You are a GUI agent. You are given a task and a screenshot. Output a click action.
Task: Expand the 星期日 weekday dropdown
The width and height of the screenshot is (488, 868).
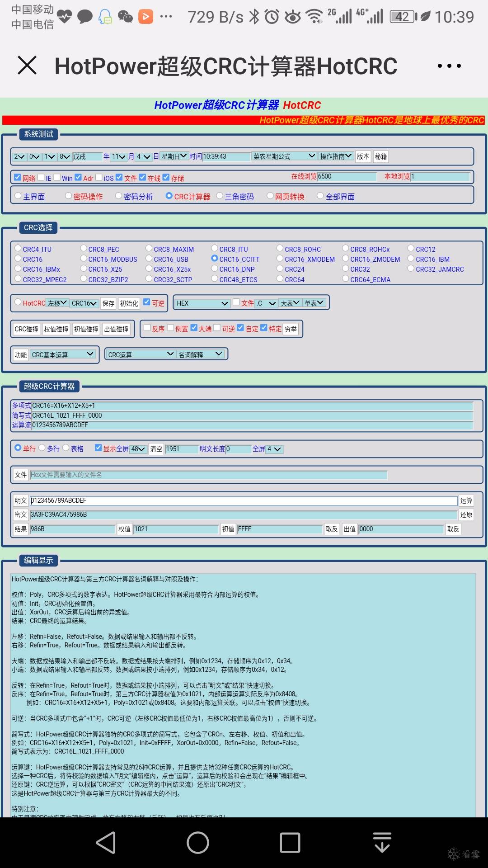pos(174,156)
